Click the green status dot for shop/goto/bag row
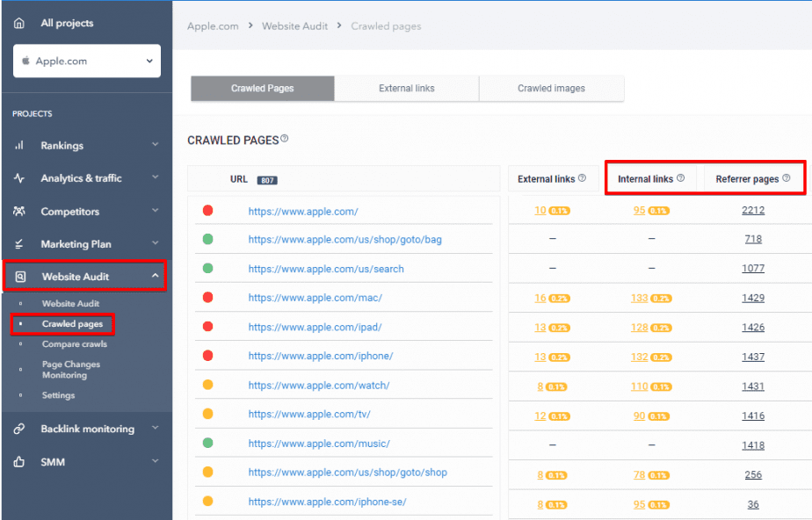This screenshot has width=812, height=520. tap(207, 239)
